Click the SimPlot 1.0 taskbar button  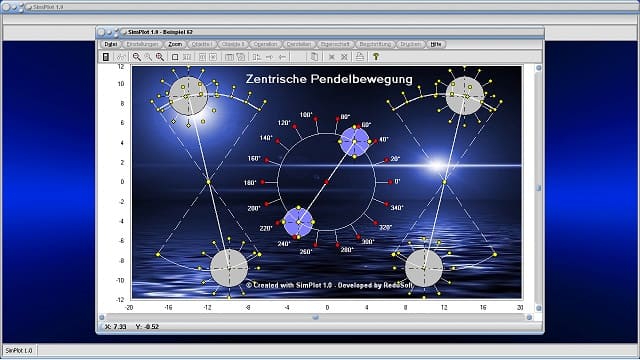19,351
